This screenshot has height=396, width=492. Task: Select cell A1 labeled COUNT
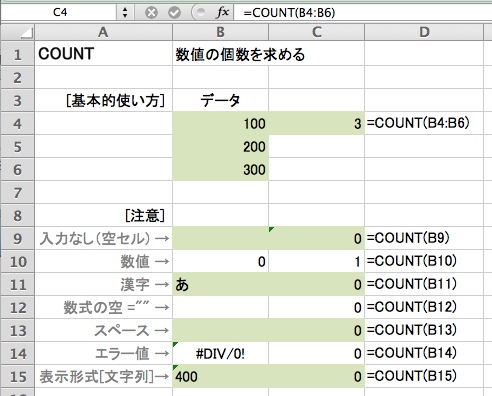pyautogui.click(x=103, y=54)
